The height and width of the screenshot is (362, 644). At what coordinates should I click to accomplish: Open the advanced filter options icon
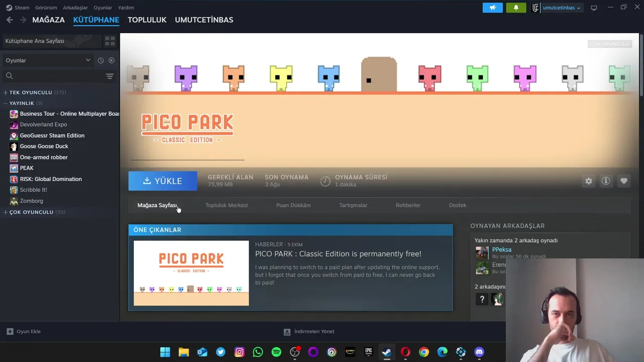110,76
